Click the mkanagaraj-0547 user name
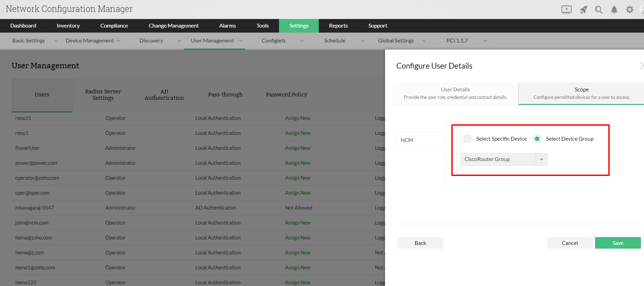This screenshot has width=644, height=286. [34, 208]
